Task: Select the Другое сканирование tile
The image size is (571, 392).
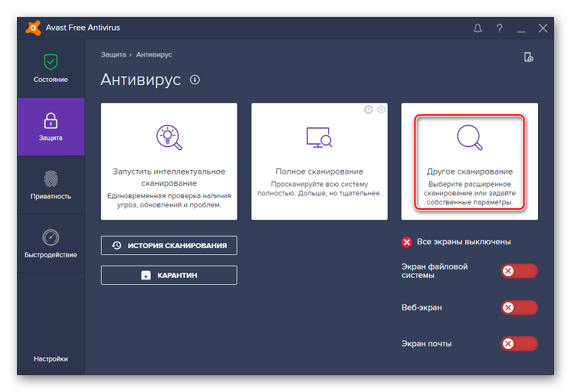Action: pyautogui.click(x=469, y=162)
